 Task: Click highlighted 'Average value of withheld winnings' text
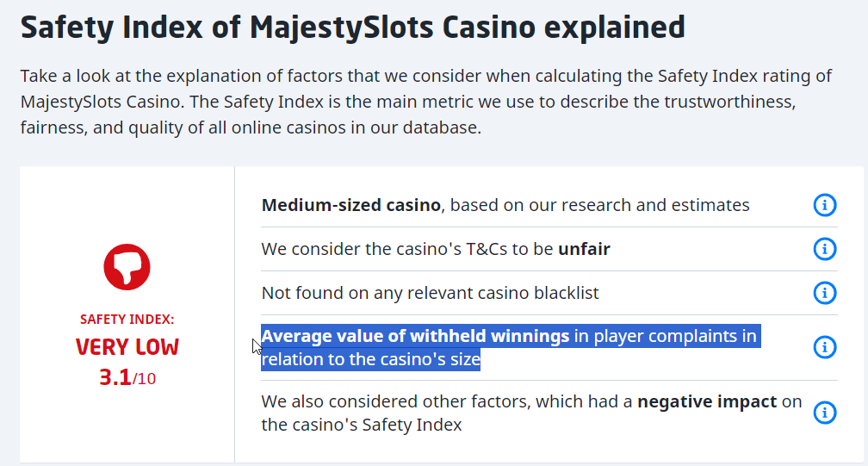415,336
